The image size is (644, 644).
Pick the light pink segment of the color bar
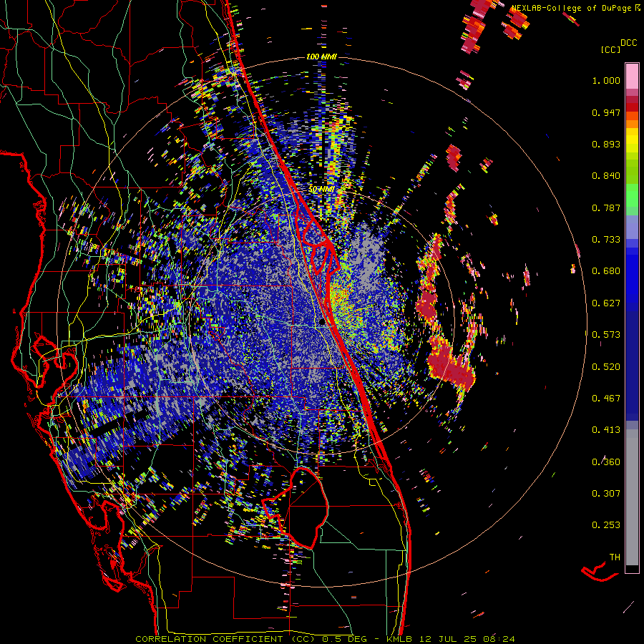(632, 77)
